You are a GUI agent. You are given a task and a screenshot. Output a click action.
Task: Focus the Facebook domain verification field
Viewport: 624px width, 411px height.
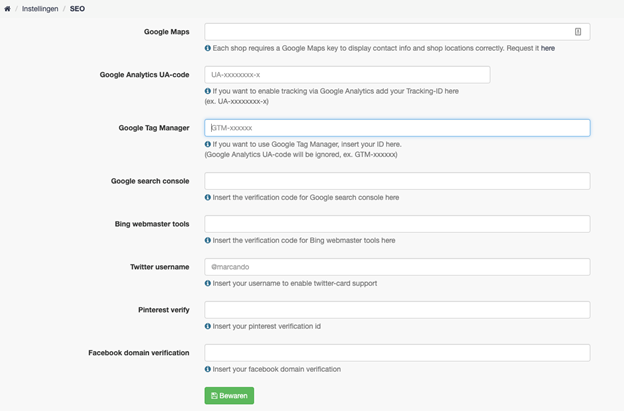pyautogui.click(x=397, y=353)
